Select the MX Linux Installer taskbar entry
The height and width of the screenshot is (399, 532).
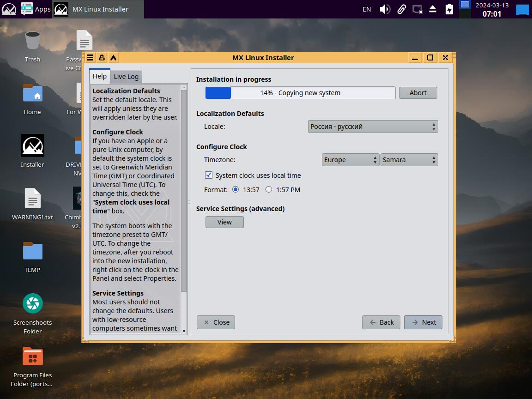(98, 9)
